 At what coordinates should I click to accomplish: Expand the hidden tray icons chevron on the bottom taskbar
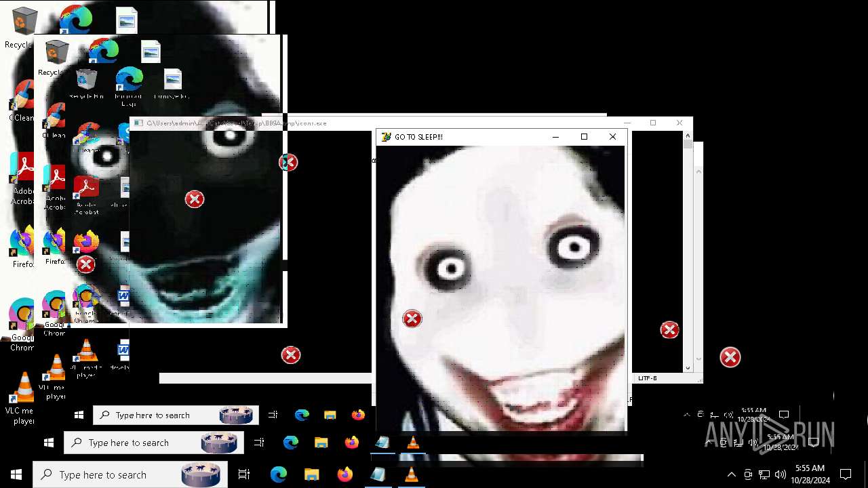(x=731, y=474)
